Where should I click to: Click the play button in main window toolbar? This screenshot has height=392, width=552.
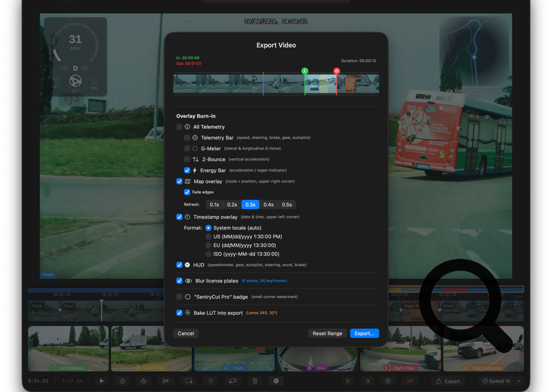pyautogui.click(x=102, y=381)
